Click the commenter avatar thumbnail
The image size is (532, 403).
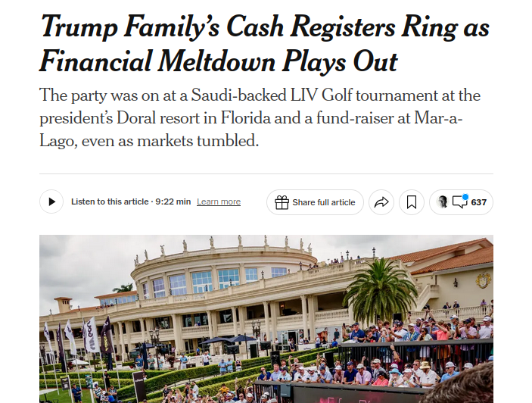tap(443, 202)
